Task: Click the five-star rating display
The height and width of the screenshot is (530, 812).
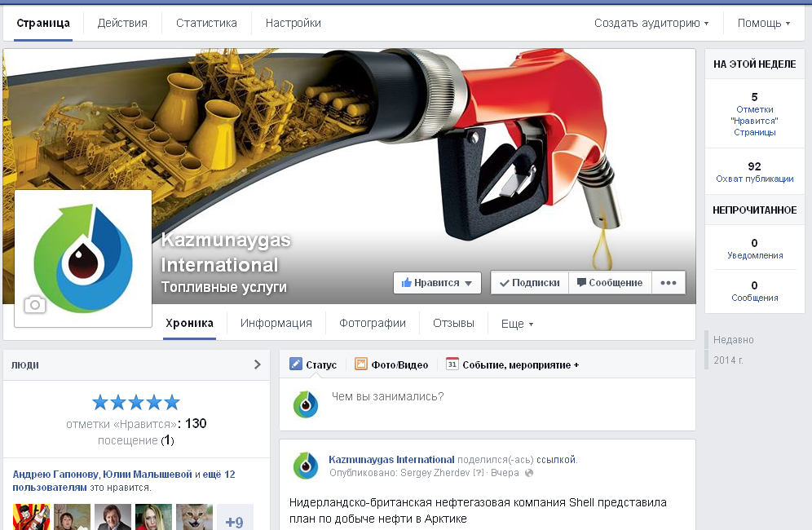Action: tap(136, 402)
